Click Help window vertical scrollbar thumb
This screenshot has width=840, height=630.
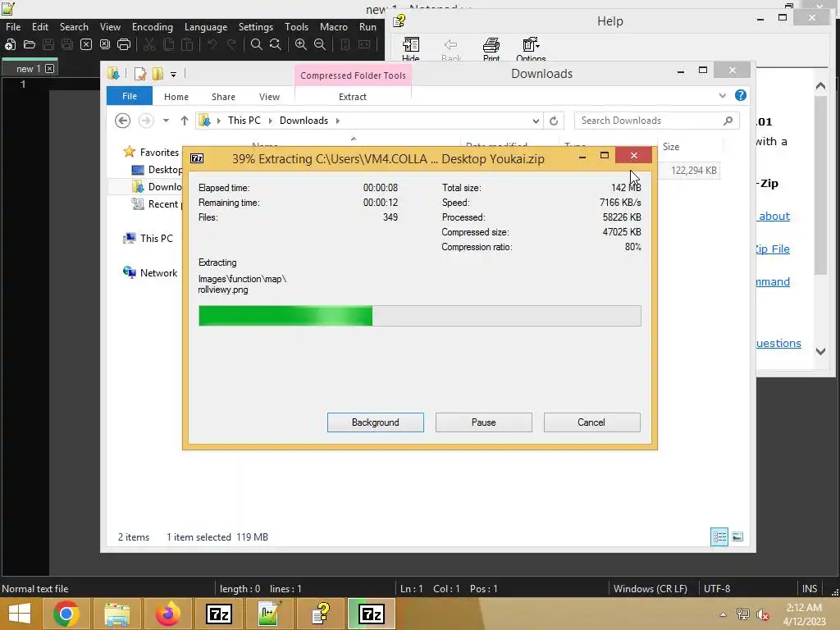click(x=820, y=185)
